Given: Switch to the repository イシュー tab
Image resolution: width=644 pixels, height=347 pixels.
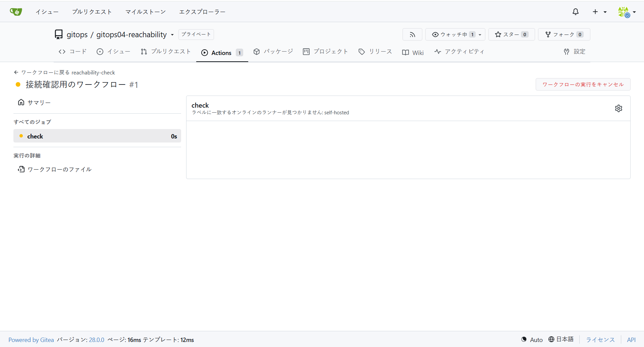Looking at the screenshot, I should [x=113, y=52].
